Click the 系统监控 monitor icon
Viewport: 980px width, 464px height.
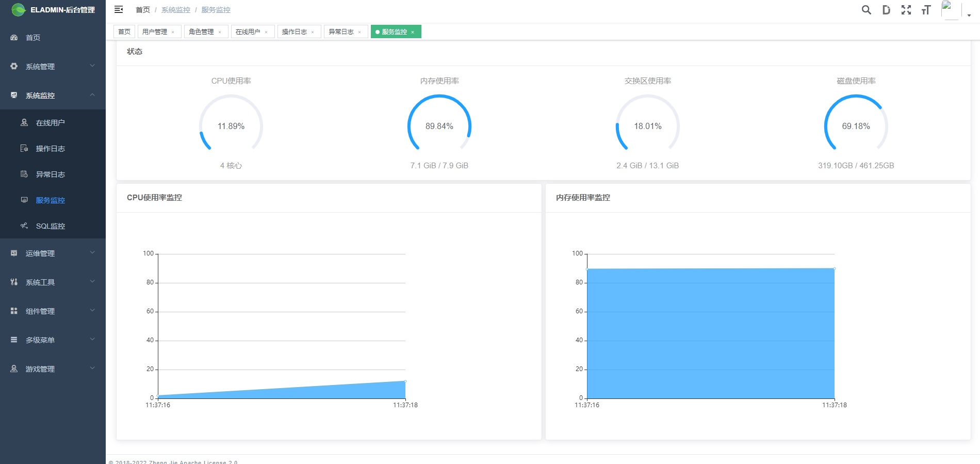coord(14,95)
